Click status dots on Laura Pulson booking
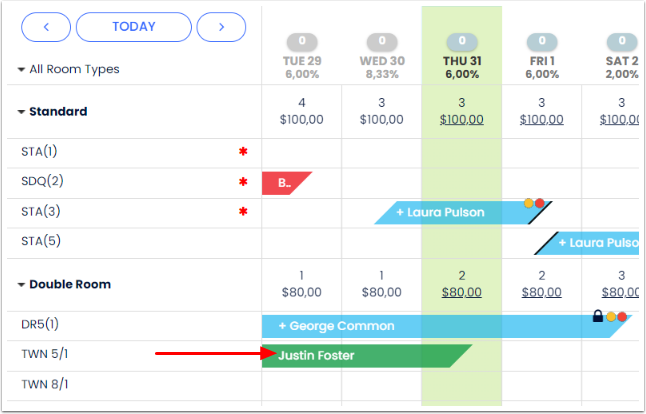Image resolution: width=646 pixels, height=414 pixels. 534,203
